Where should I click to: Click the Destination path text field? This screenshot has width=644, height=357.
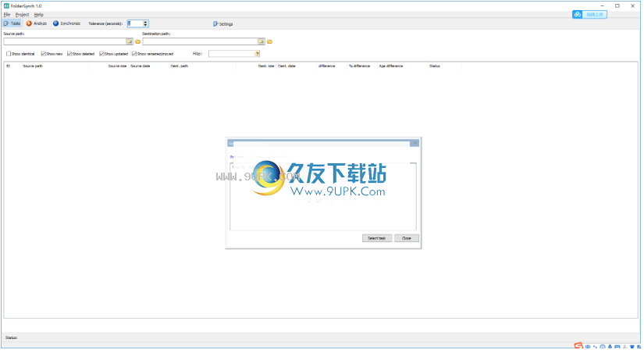(x=201, y=41)
